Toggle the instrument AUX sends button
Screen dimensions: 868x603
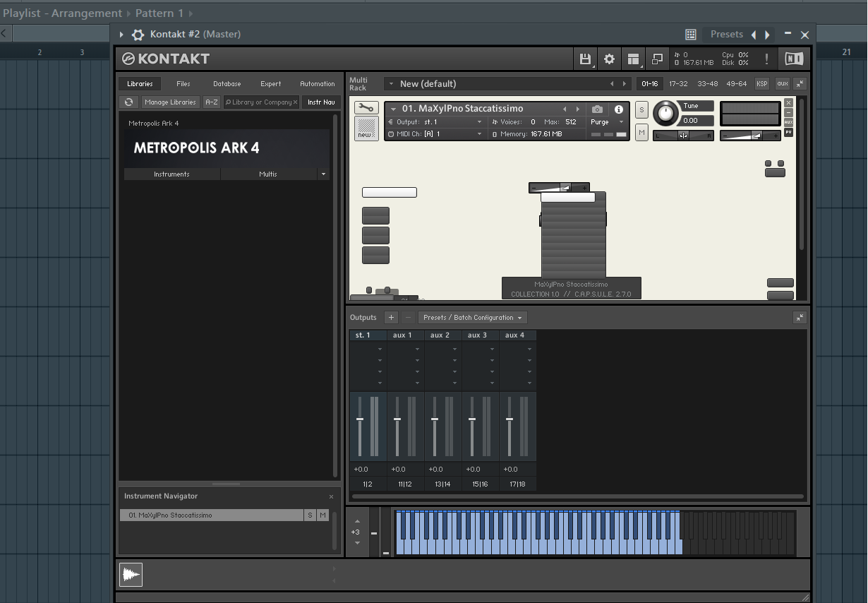(788, 122)
